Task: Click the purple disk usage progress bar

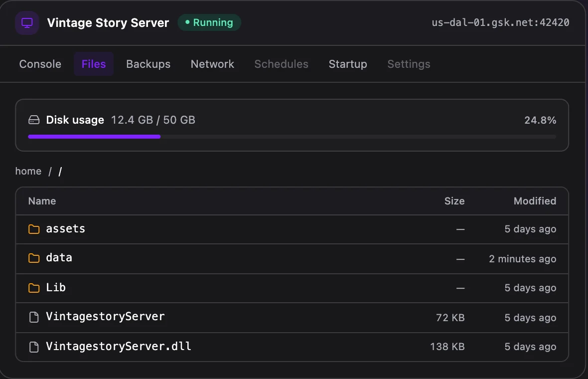Action: click(94, 137)
